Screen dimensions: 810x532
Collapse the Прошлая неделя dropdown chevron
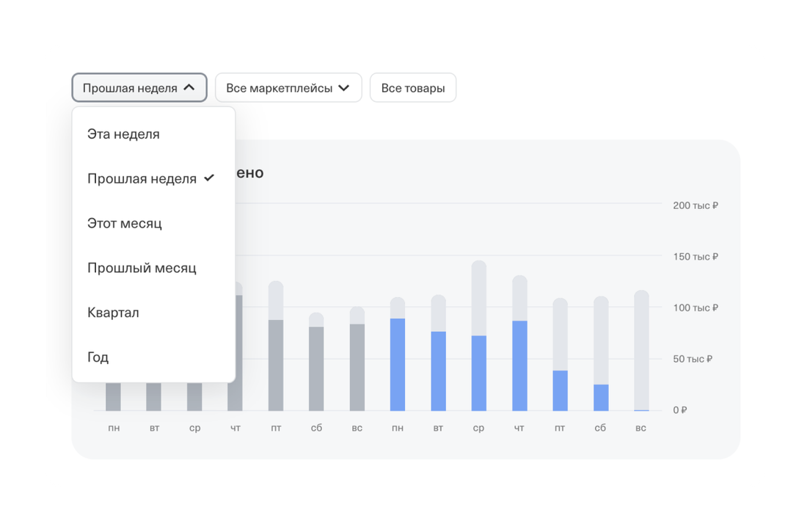click(189, 88)
